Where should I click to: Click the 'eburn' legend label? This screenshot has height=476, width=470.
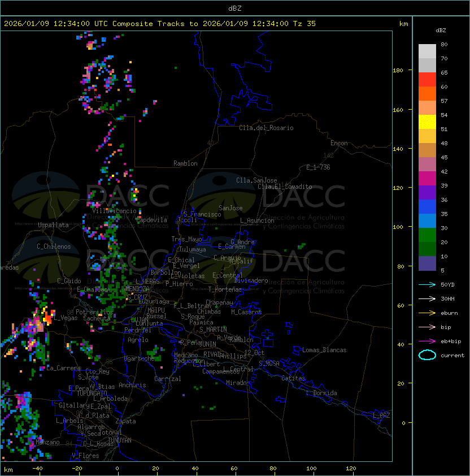click(x=449, y=313)
